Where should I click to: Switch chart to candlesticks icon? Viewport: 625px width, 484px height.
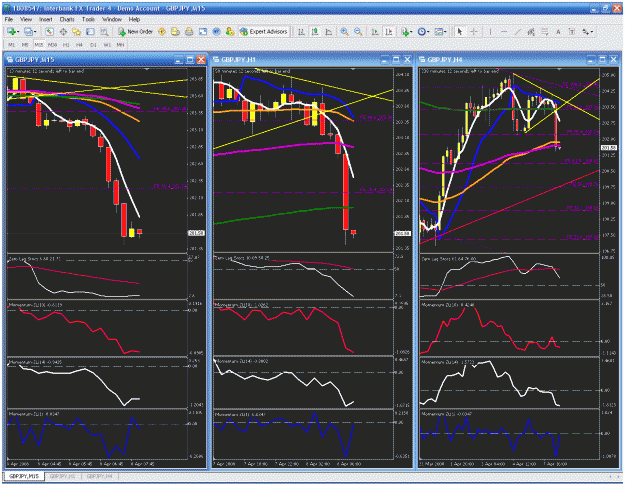click(315, 31)
